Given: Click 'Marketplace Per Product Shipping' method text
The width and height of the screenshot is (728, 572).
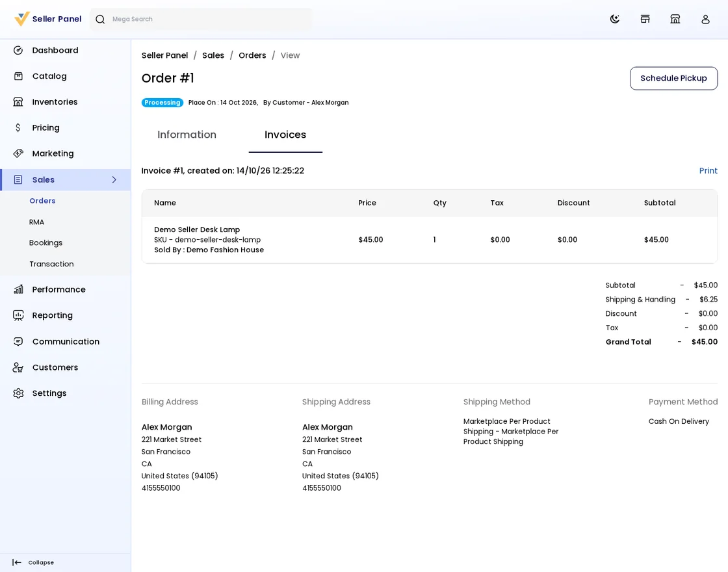Looking at the screenshot, I should 511,432.
